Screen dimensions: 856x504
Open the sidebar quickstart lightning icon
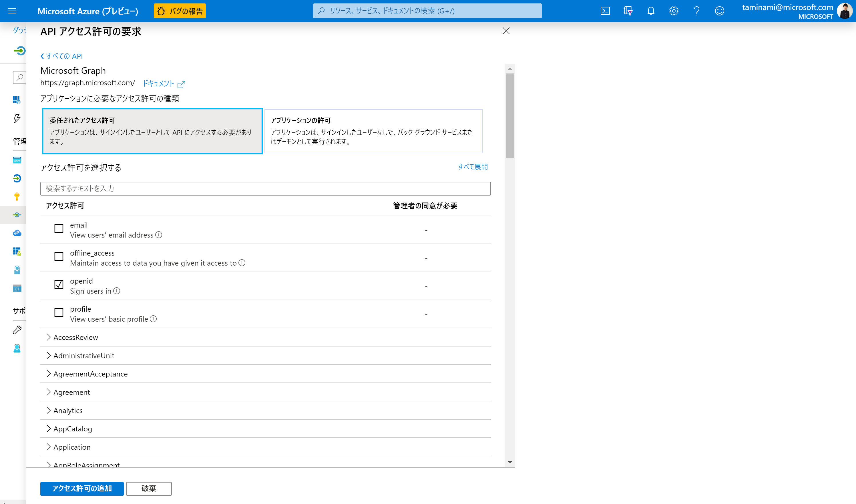(17, 118)
